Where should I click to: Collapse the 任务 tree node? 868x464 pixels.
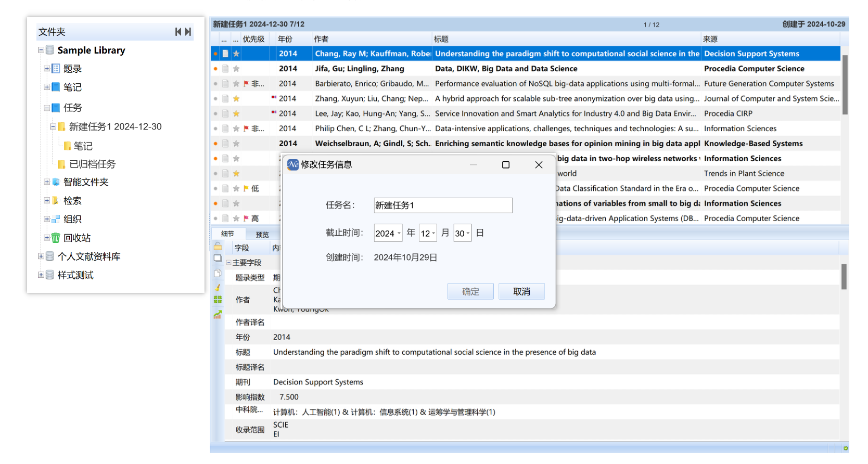tap(47, 108)
